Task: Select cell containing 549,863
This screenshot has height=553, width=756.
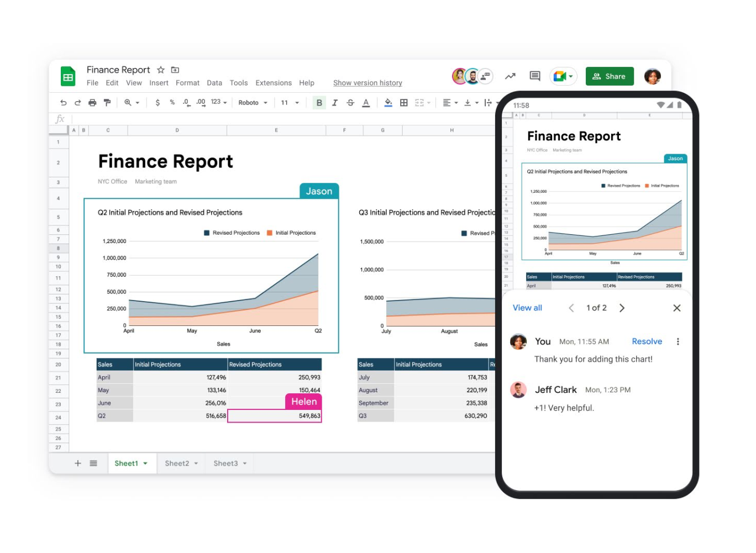Action: pos(275,416)
